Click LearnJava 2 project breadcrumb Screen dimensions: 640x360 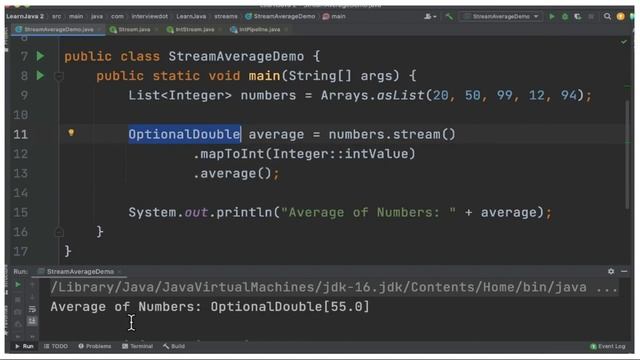coord(24,16)
